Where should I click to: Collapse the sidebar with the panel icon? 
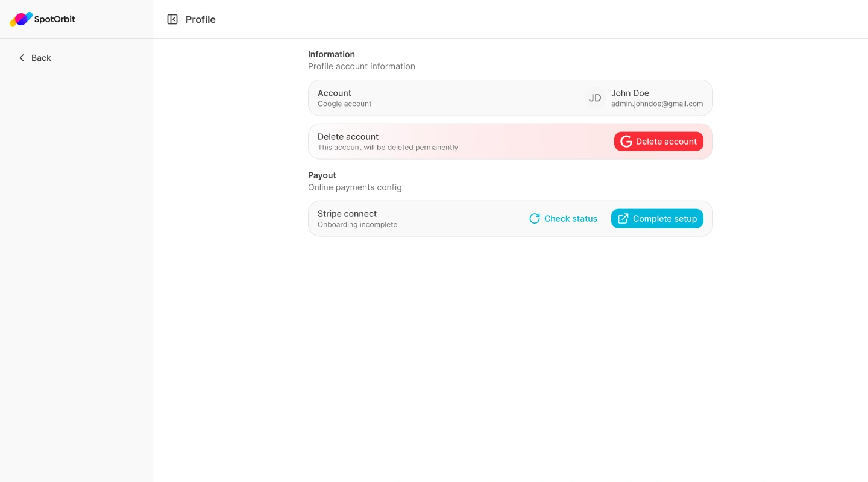(x=172, y=19)
